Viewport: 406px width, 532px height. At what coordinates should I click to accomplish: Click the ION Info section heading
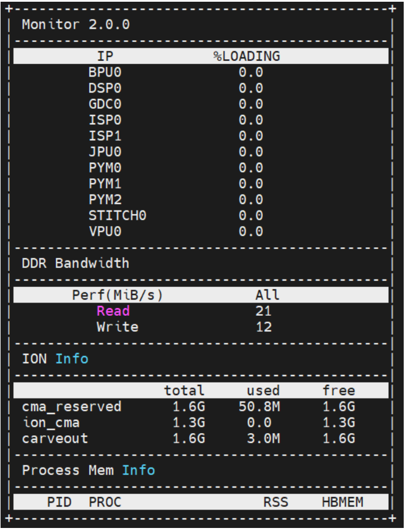tap(55, 359)
